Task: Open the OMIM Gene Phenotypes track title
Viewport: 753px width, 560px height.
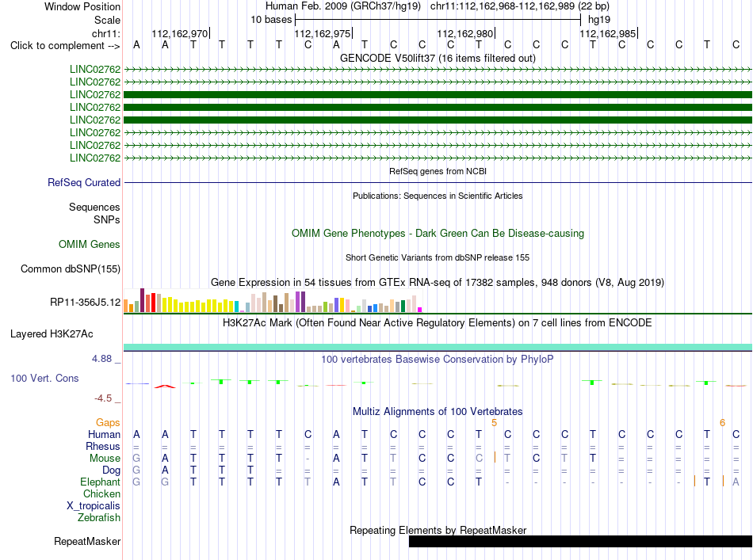Action: pos(438,233)
